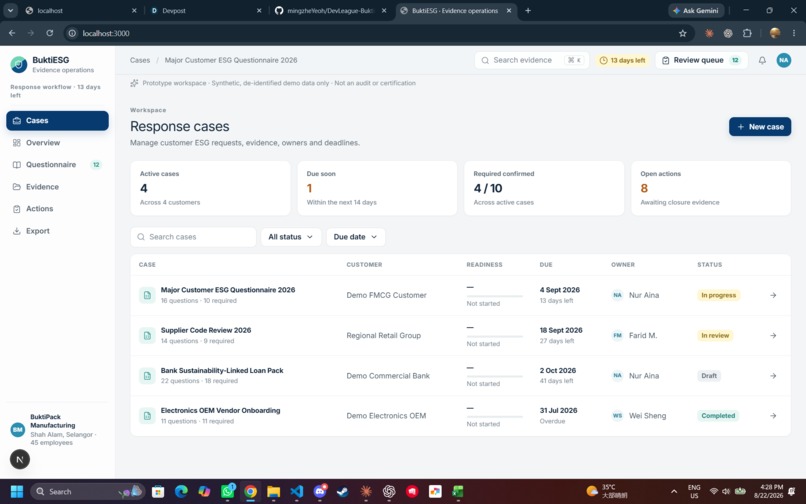
Task: Focus the Search cases field
Action: click(193, 237)
